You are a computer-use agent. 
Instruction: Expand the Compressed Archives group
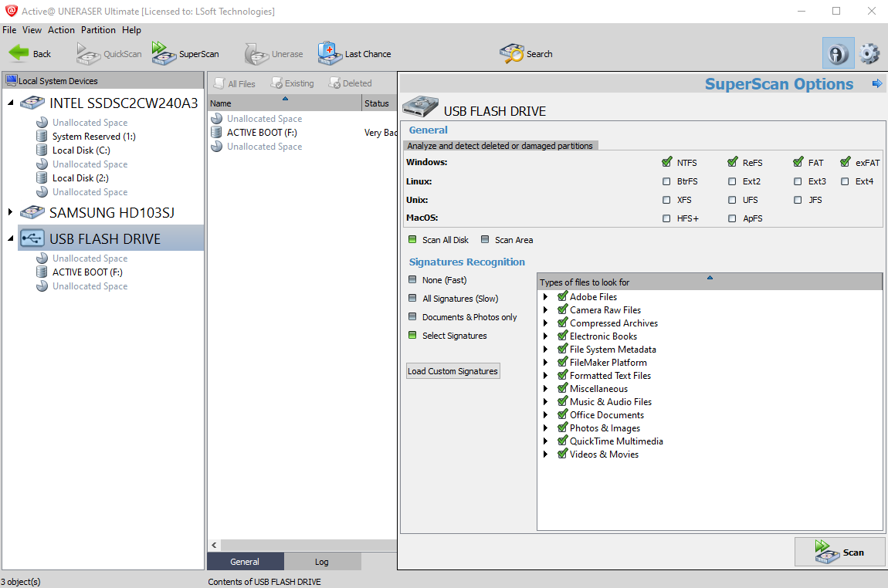(x=545, y=323)
